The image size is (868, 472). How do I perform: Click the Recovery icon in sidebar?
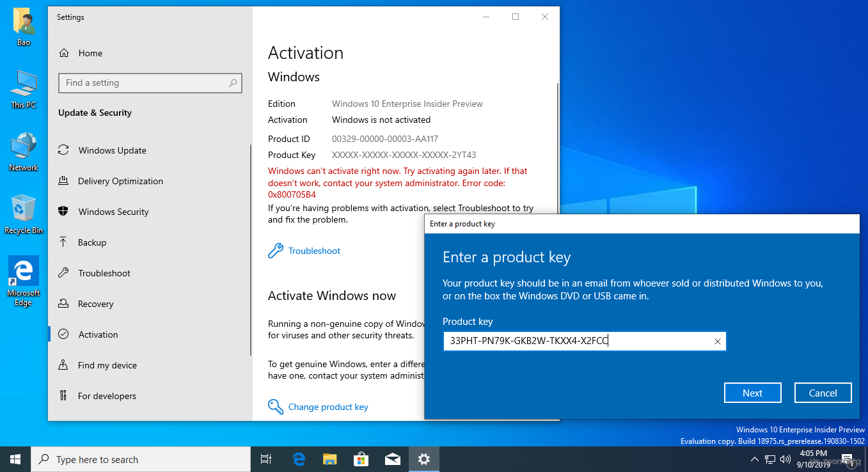click(x=63, y=304)
